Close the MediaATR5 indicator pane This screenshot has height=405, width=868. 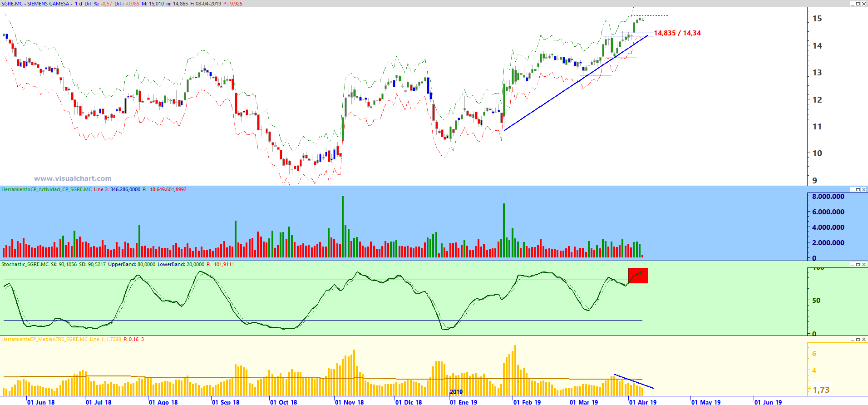[864, 339]
